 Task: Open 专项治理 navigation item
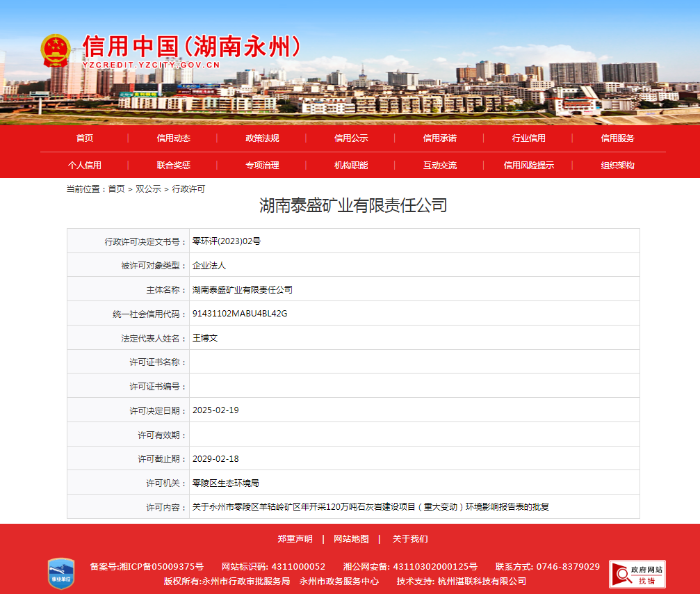pyautogui.click(x=262, y=166)
